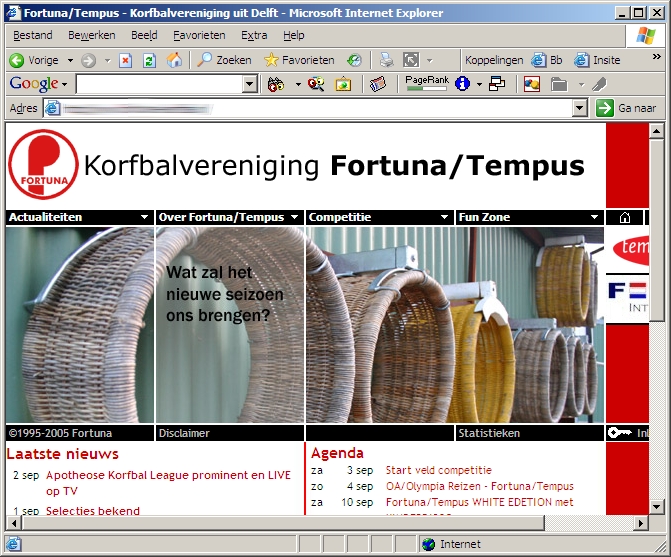Screen dimensions: 671x557
Task: Click the Adres address field
Action: click(308, 108)
